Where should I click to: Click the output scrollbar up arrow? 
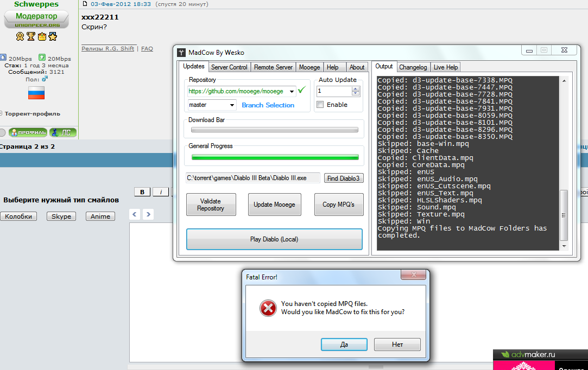564,81
